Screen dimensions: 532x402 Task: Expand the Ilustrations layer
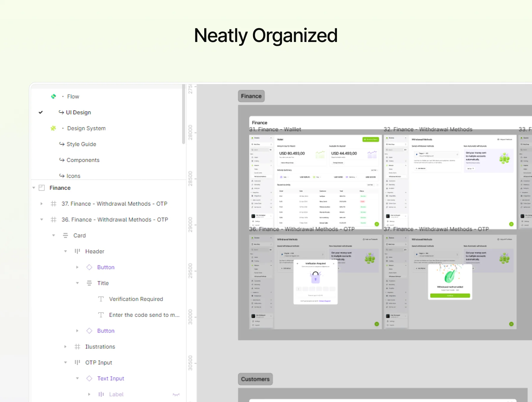[x=65, y=347]
